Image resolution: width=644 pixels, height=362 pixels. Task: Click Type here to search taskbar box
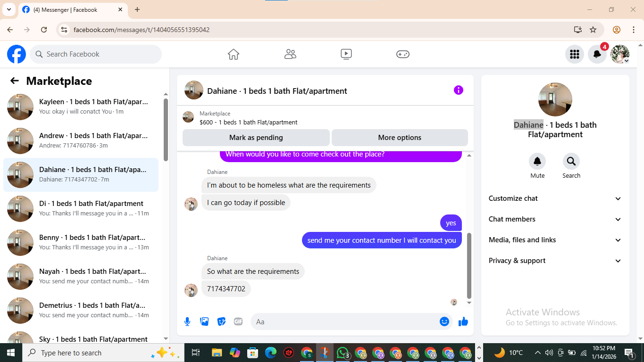pyautogui.click(x=103, y=353)
